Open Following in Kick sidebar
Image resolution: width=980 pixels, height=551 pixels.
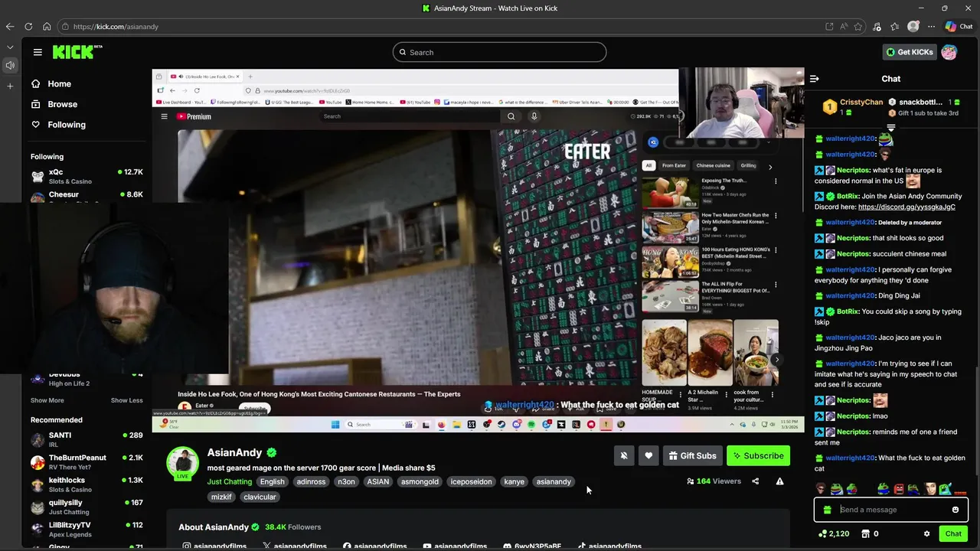coord(58,125)
